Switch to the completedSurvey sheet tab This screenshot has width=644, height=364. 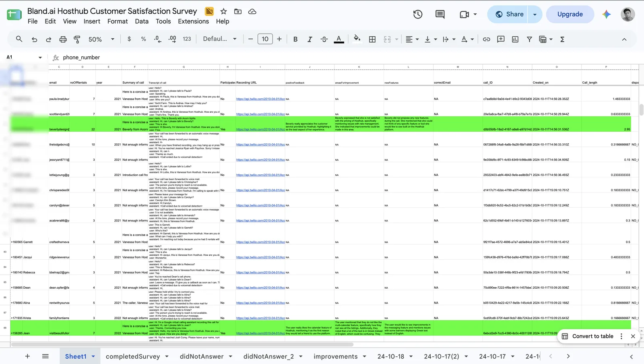[x=133, y=356]
